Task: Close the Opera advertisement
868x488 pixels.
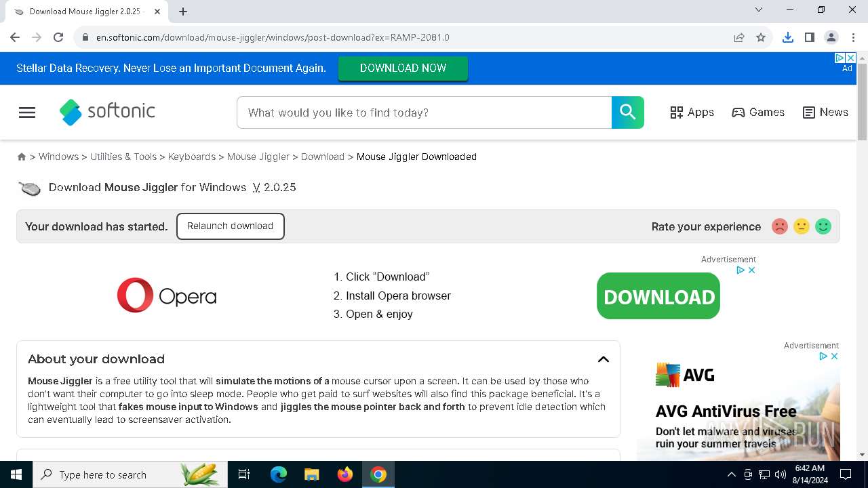Action: (751, 270)
